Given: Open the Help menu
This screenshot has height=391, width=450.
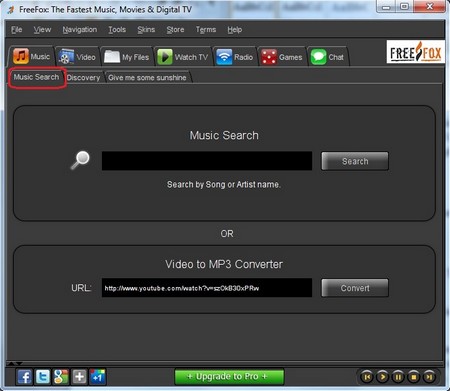Looking at the screenshot, I should pos(235,30).
